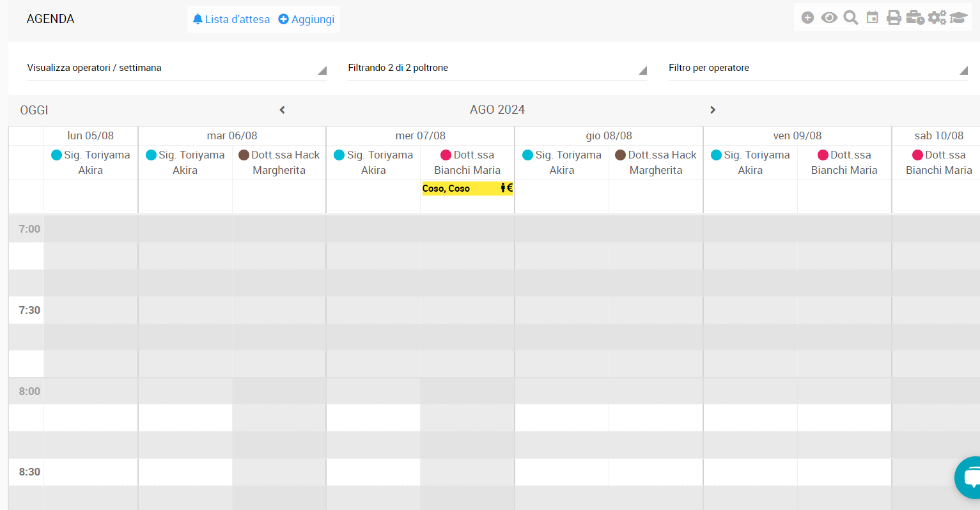
Task: Click the 8:00 time label
Action: coord(29,391)
